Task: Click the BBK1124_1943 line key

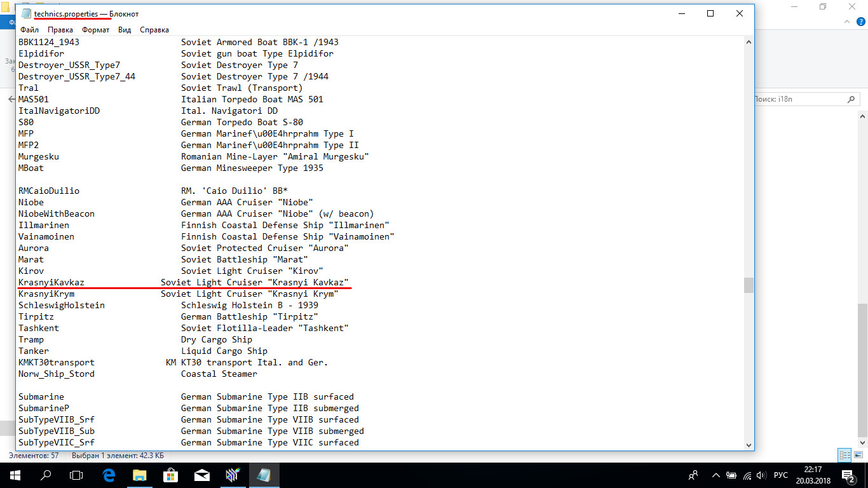Action: pyautogui.click(x=49, y=42)
